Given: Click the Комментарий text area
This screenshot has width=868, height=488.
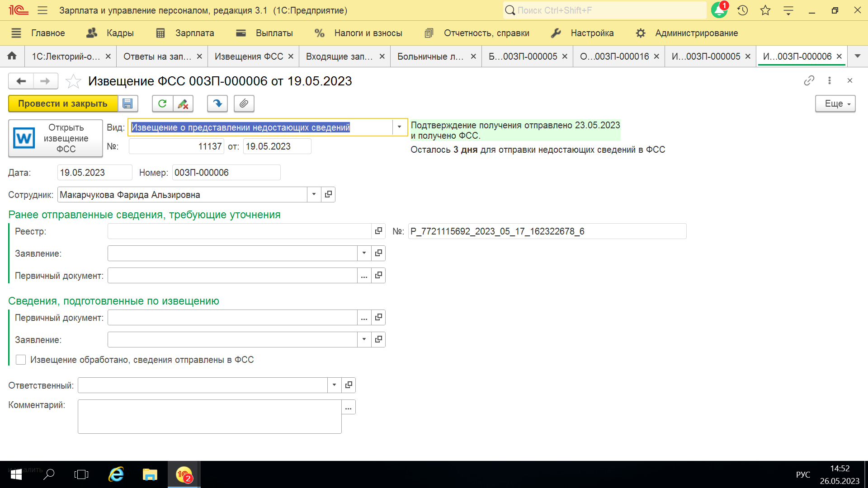Looking at the screenshot, I should pyautogui.click(x=209, y=417).
